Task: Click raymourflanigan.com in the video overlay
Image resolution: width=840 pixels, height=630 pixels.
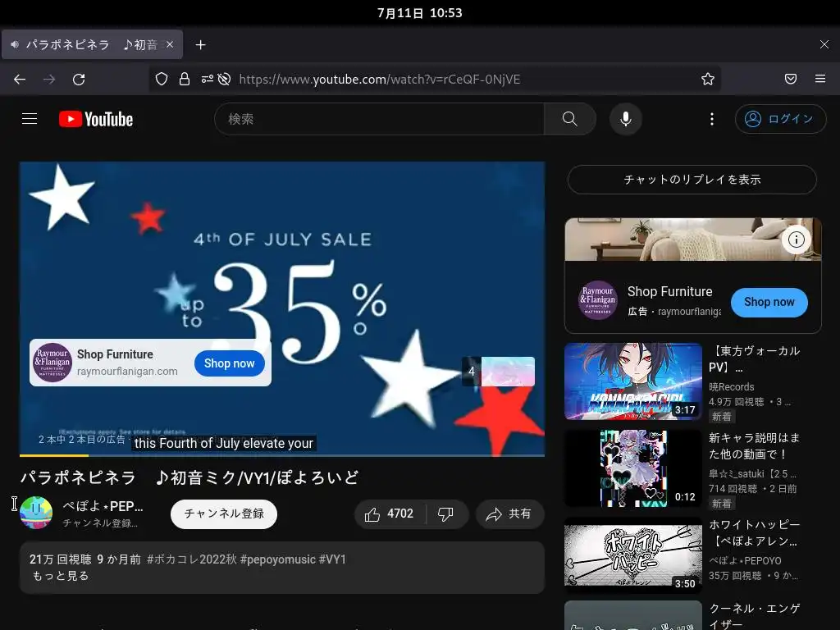Action: click(x=127, y=372)
